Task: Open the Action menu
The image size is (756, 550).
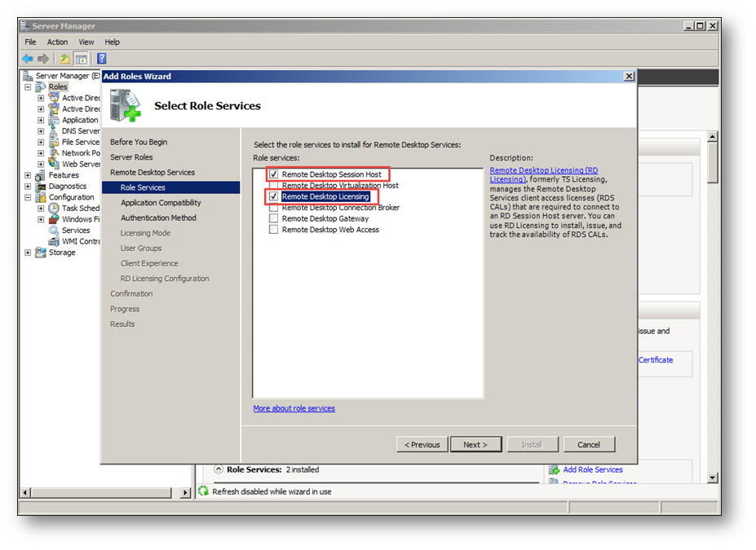Action: click(x=57, y=42)
